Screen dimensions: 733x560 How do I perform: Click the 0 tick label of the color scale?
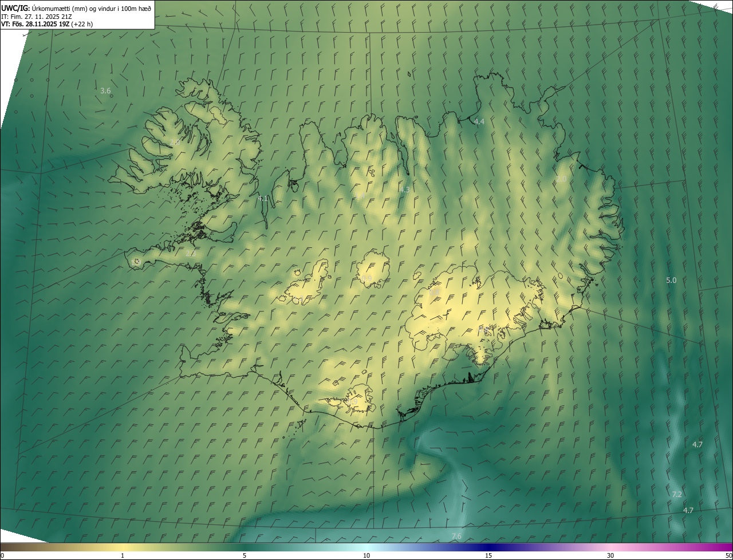pos(2,555)
